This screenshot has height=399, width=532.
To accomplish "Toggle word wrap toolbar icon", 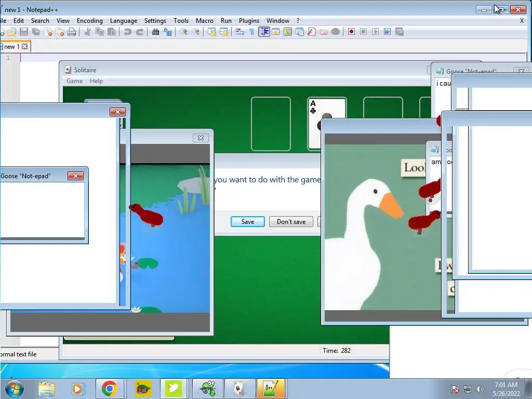I will pyautogui.click(x=240, y=32).
